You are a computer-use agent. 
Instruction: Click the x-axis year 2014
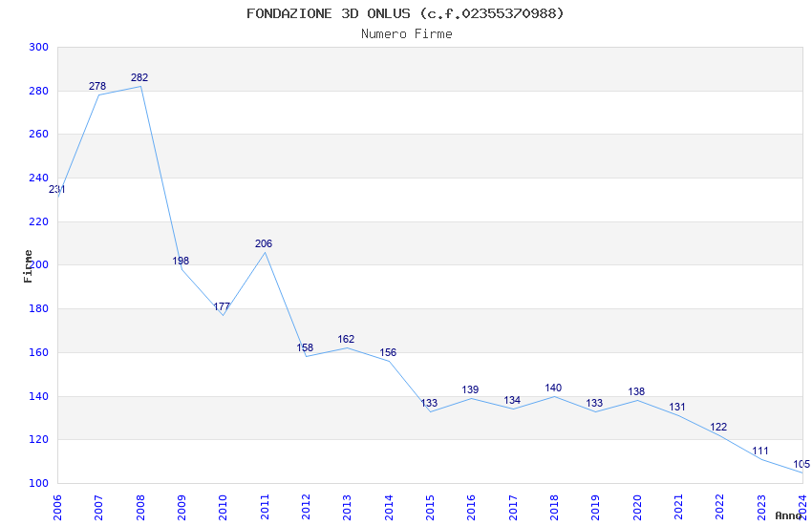(x=389, y=508)
